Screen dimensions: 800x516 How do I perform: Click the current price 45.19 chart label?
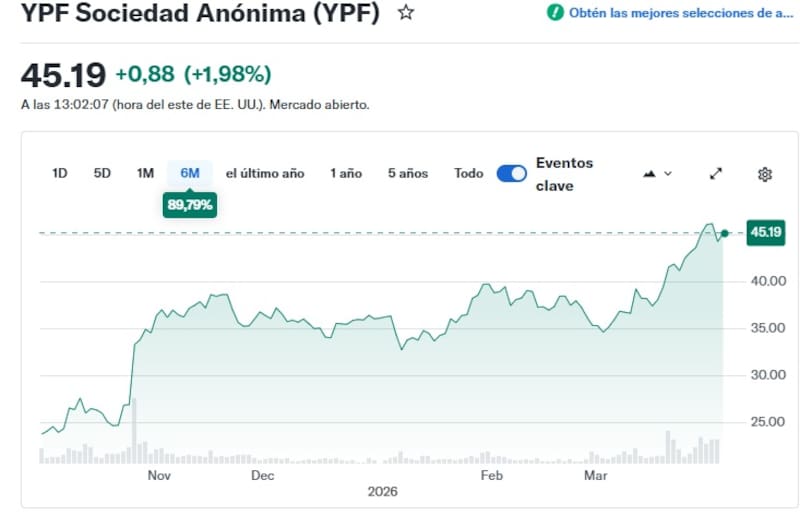(x=765, y=233)
